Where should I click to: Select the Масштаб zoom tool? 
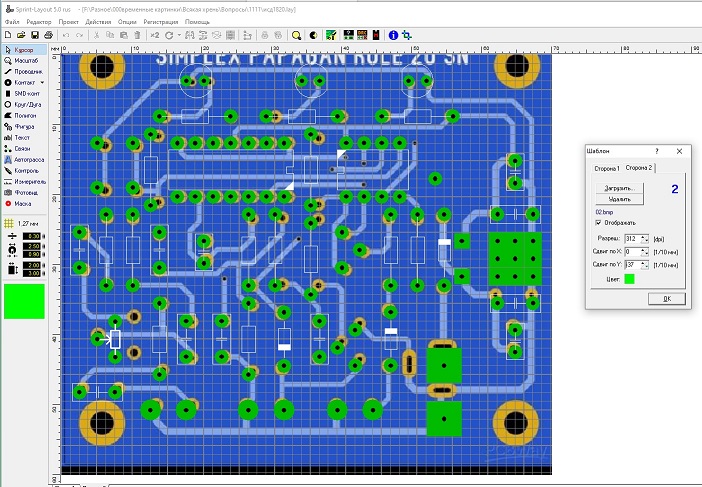coord(26,60)
